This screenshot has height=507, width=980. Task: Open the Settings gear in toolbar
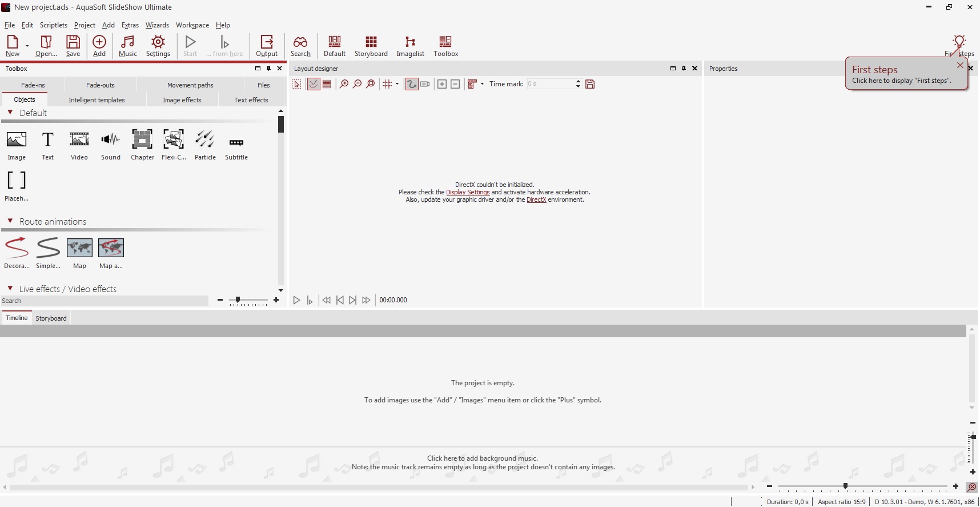point(158,46)
